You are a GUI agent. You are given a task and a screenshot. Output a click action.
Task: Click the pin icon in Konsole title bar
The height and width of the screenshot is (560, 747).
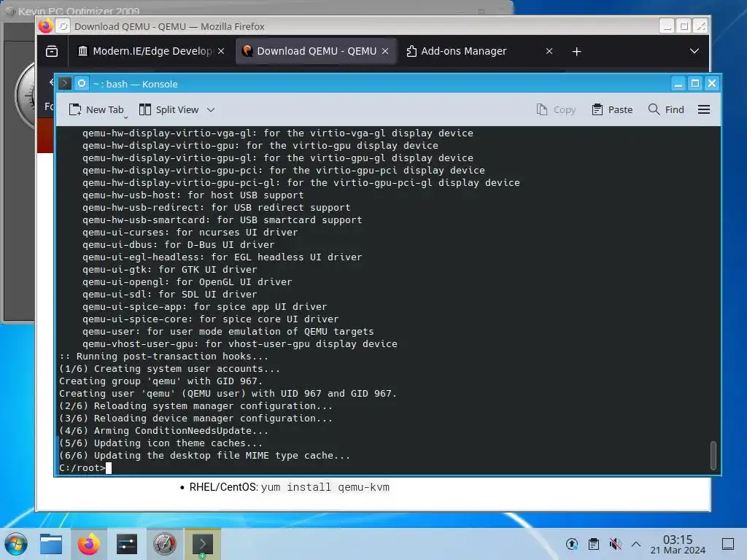pyautogui.click(x=82, y=84)
